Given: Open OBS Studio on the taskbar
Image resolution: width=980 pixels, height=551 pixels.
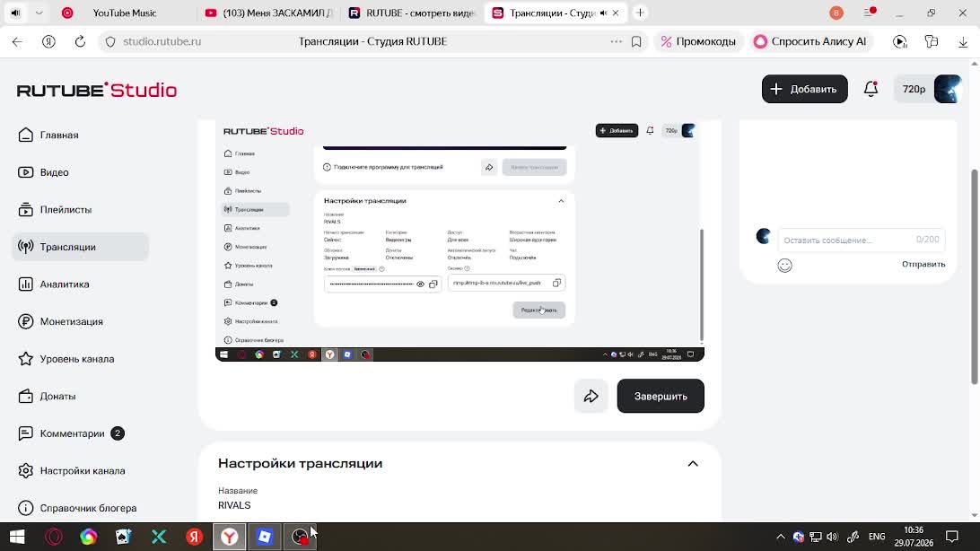Looking at the screenshot, I should coord(300,537).
